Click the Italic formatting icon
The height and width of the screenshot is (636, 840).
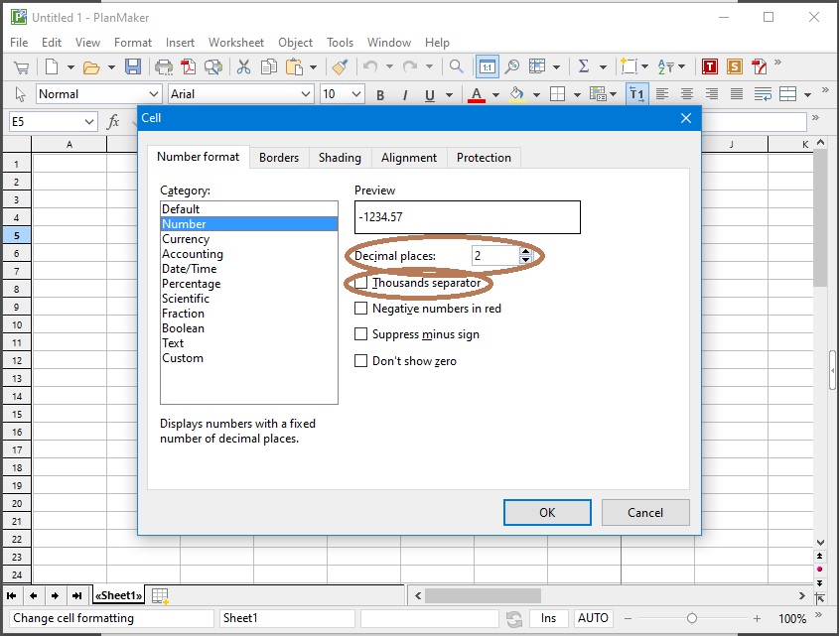pyautogui.click(x=405, y=94)
